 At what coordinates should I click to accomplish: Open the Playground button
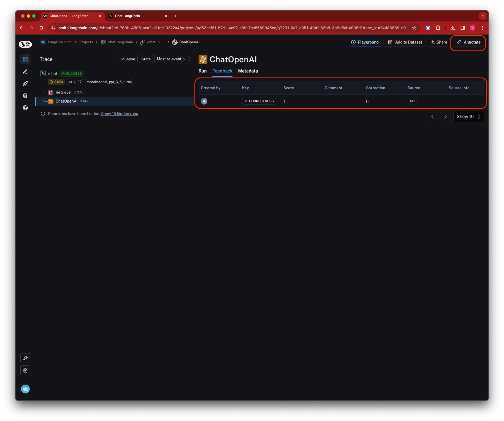365,42
